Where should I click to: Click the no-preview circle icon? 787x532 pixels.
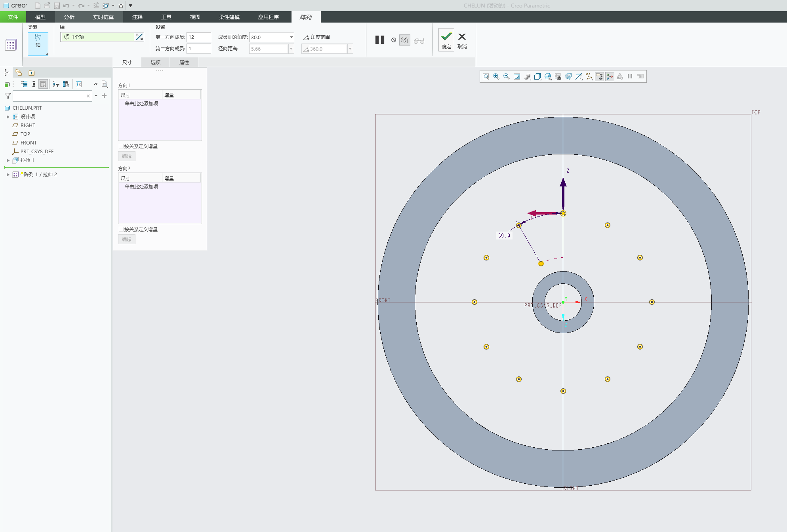click(394, 40)
